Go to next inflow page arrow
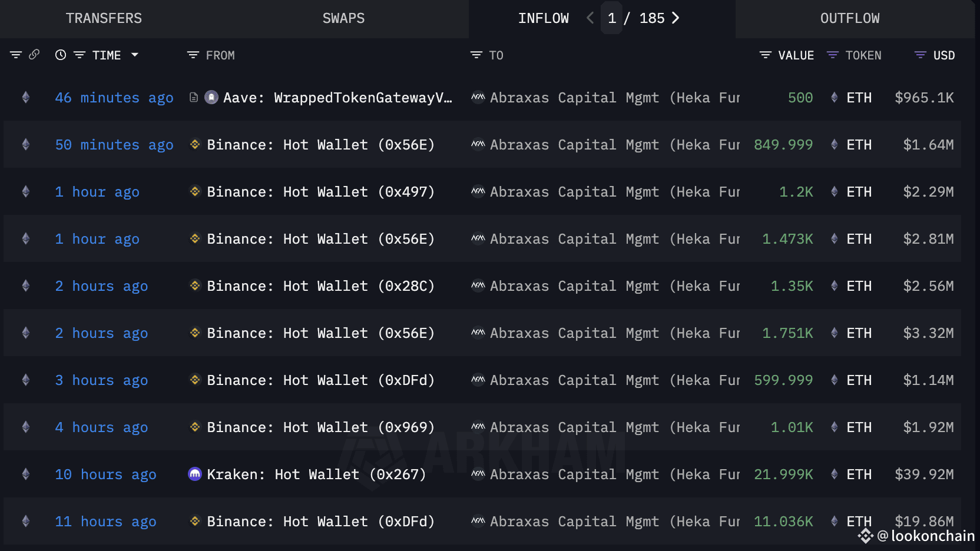Viewport: 980px width, 551px height. 676,18
